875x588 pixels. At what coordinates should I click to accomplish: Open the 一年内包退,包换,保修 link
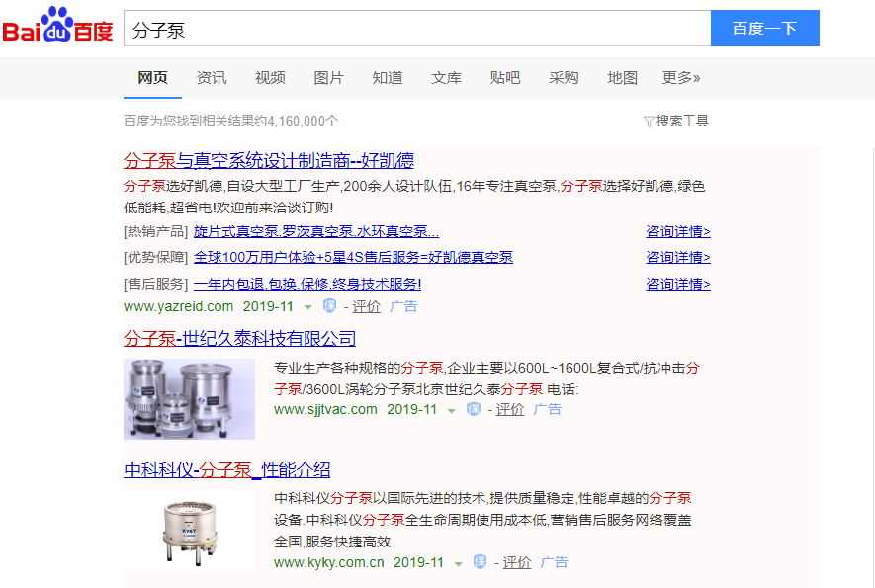tap(306, 284)
